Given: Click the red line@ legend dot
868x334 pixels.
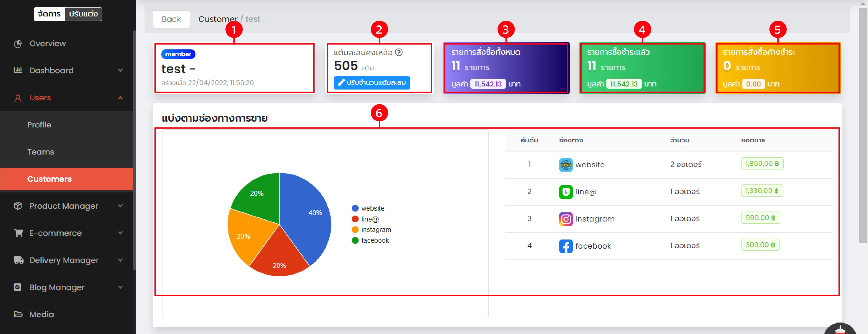Looking at the screenshot, I should click(355, 219).
